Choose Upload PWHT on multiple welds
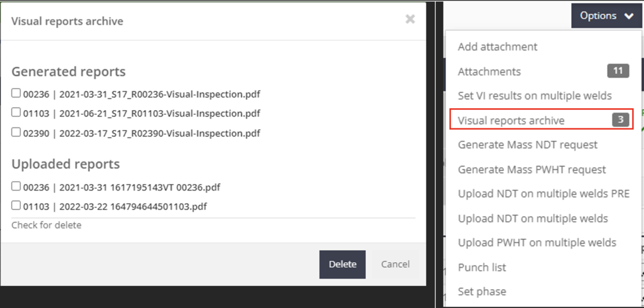644x308 pixels. 537,242
